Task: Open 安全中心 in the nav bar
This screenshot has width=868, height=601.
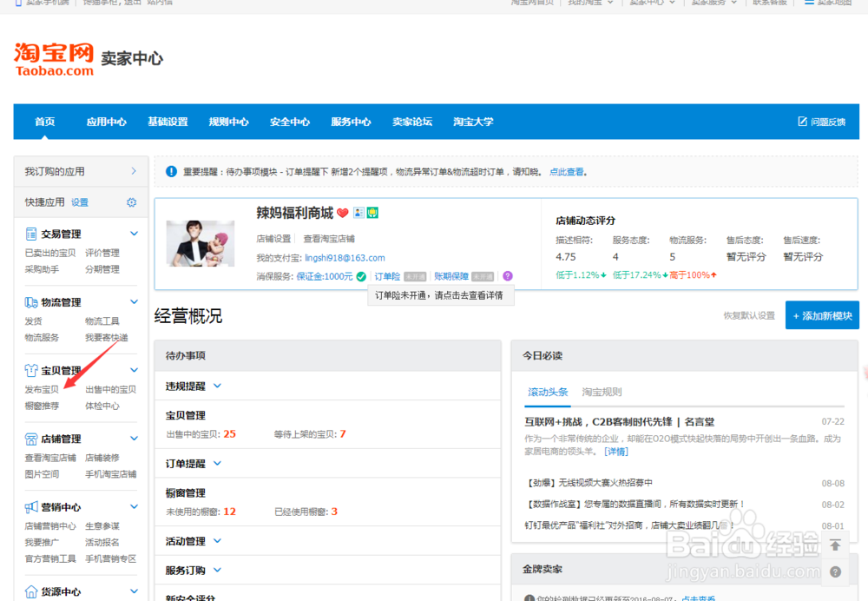Action: [x=290, y=122]
